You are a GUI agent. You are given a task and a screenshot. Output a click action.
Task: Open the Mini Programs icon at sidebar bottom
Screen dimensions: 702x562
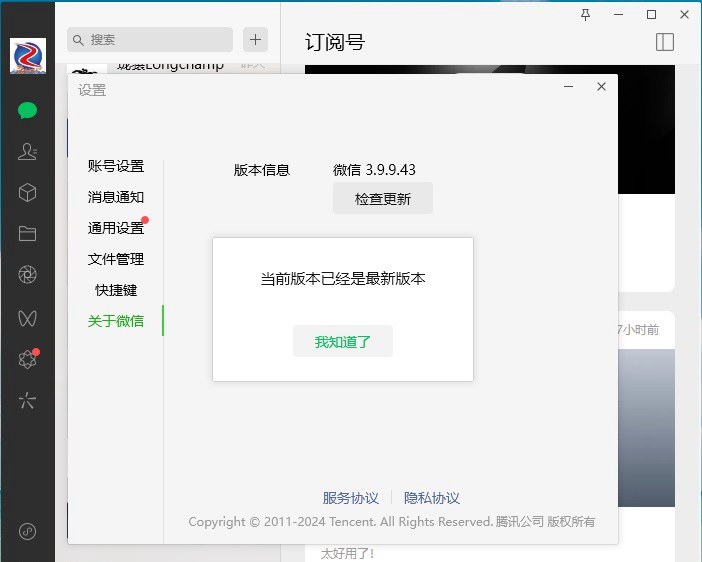click(27, 531)
